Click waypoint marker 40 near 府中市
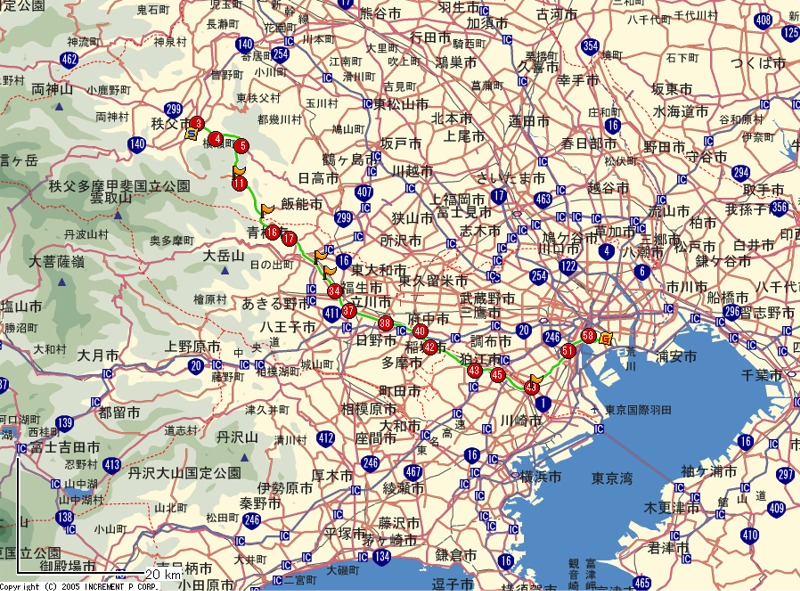Viewport: 800px width, 591px height. click(x=420, y=331)
